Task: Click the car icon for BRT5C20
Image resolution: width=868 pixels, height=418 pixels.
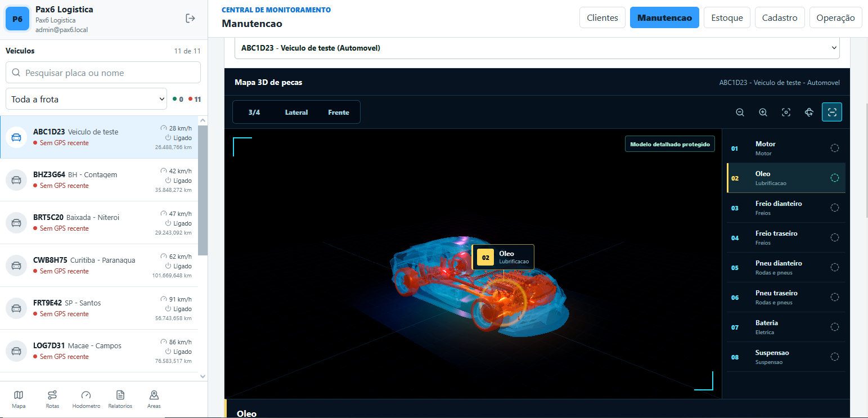Action: tap(17, 223)
